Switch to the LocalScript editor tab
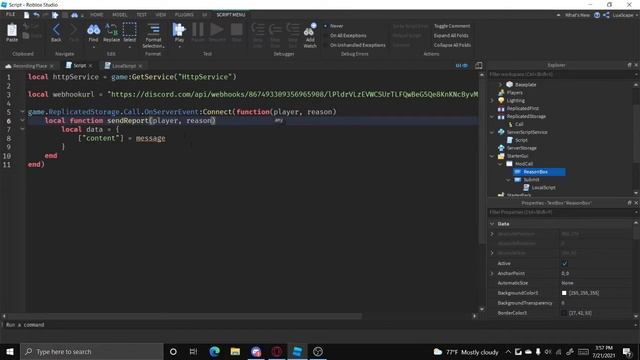 point(123,66)
